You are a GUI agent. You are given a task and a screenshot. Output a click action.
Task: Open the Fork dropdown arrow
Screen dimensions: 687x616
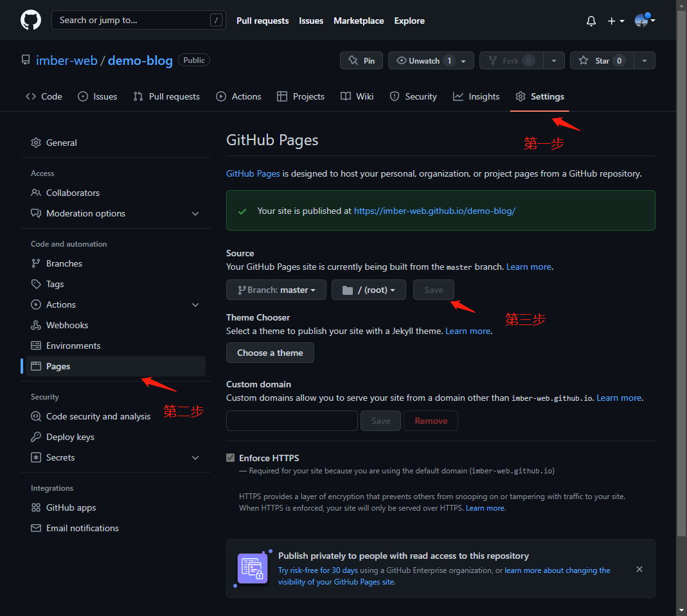tap(554, 60)
